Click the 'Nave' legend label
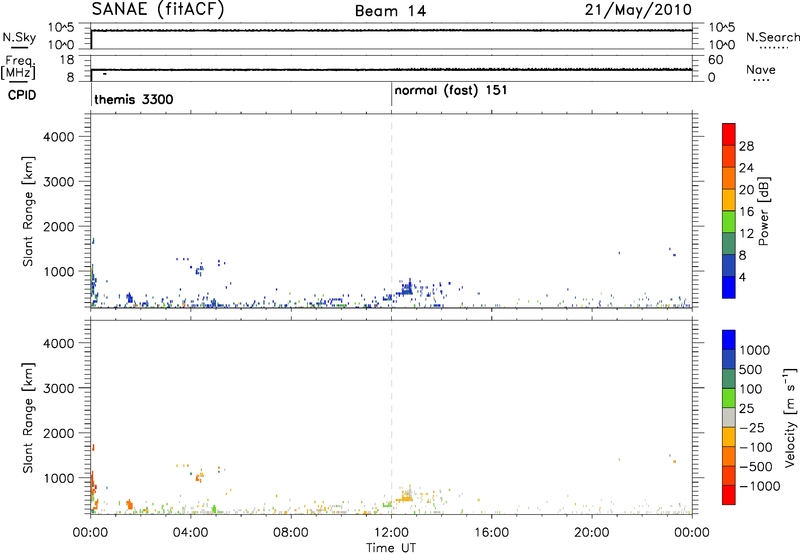This screenshot has height=554, width=800. [761, 69]
